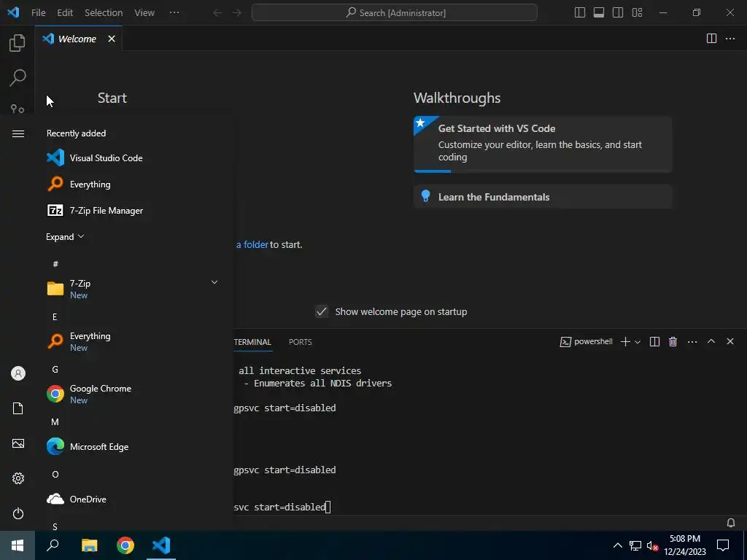Open the network icon in system tray
747x560 pixels.
pyautogui.click(x=635, y=545)
